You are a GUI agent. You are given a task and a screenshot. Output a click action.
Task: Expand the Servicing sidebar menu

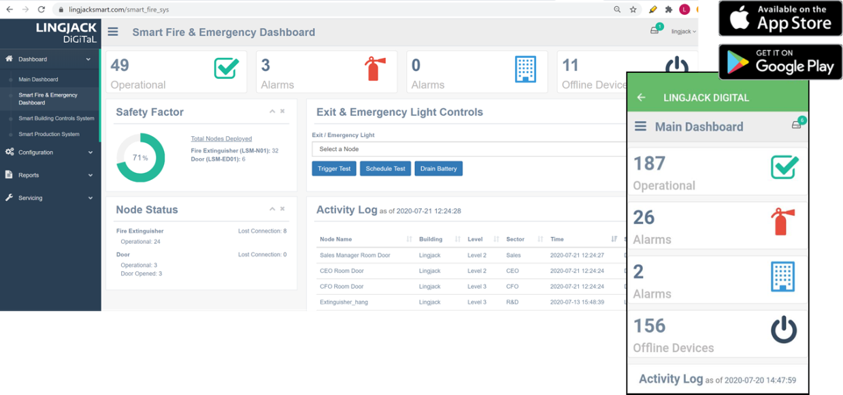pos(50,198)
